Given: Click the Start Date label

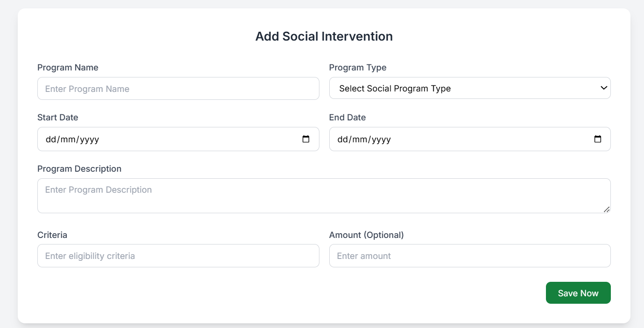Looking at the screenshot, I should [57, 117].
